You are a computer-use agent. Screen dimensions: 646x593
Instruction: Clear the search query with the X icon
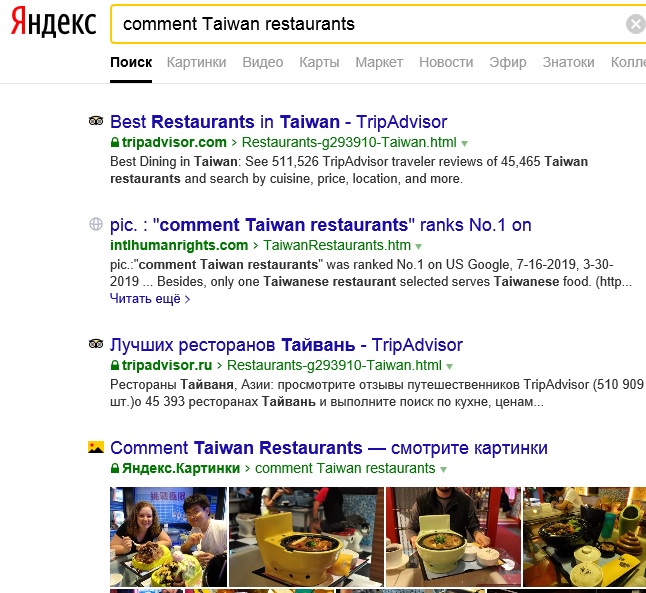(x=635, y=23)
